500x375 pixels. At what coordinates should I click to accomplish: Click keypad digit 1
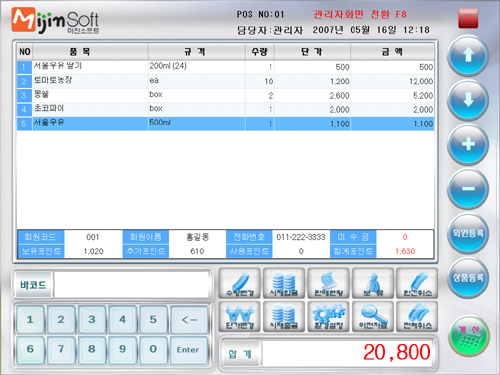click(30, 319)
